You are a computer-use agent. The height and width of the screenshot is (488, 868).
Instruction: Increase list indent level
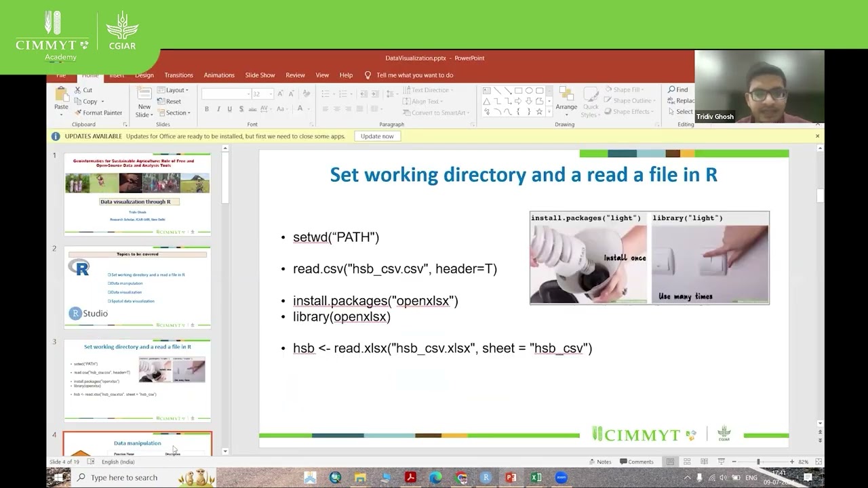click(x=374, y=94)
